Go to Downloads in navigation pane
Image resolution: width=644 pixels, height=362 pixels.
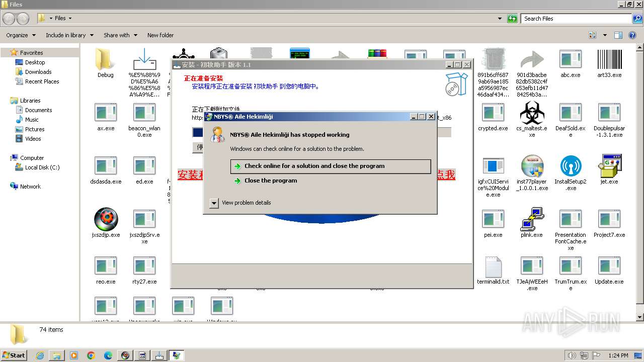pos(38,72)
